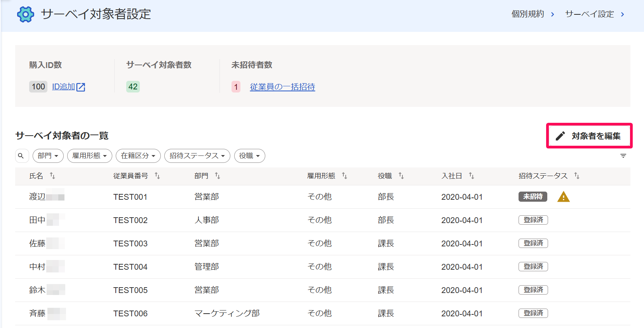Click the external link icon next to ID追加
The image size is (644, 328).
tap(81, 87)
